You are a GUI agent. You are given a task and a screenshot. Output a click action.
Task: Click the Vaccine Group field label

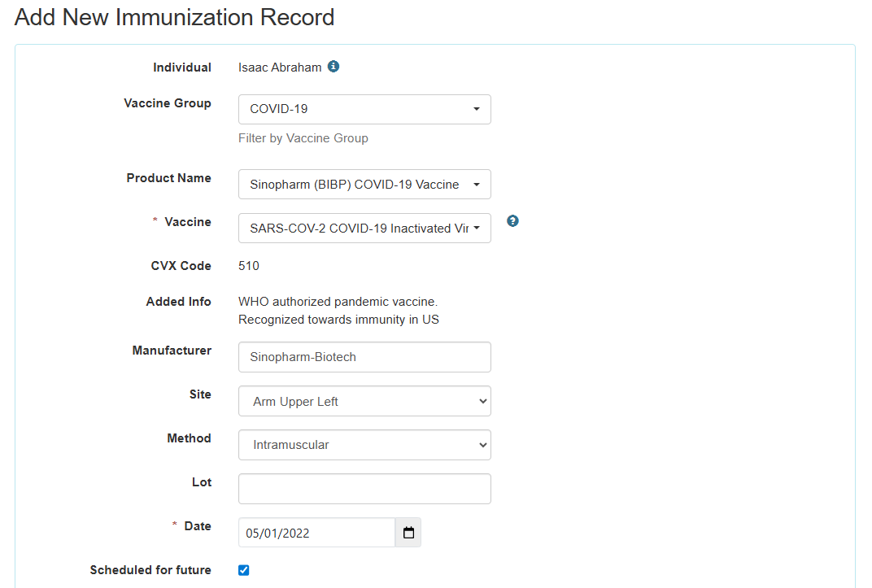[167, 103]
